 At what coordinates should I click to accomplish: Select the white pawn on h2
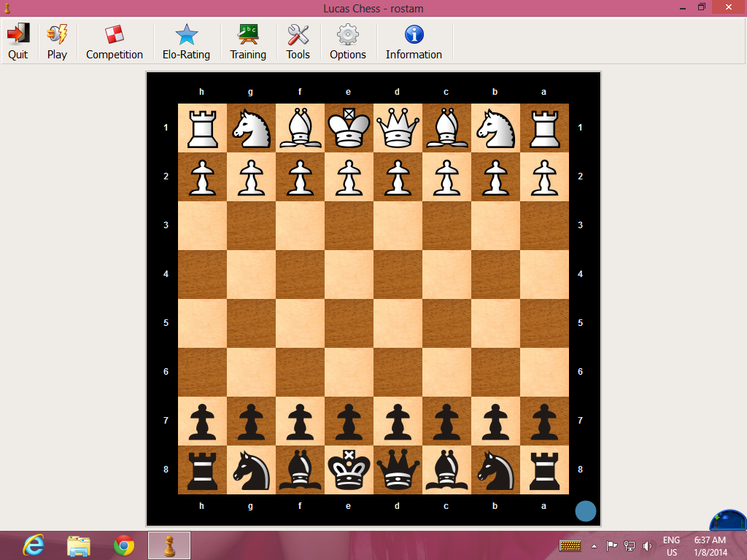(203, 177)
